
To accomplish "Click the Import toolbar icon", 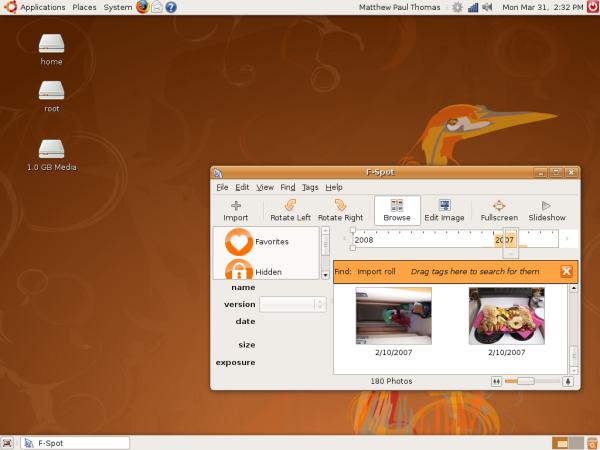I will click(x=236, y=206).
